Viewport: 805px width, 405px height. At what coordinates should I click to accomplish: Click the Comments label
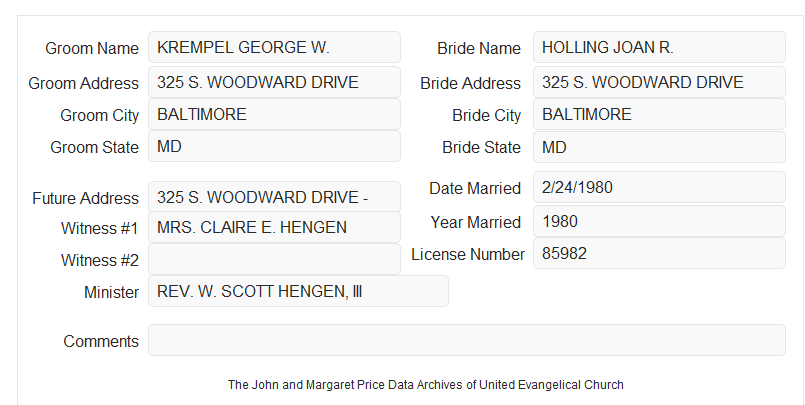[x=101, y=341]
